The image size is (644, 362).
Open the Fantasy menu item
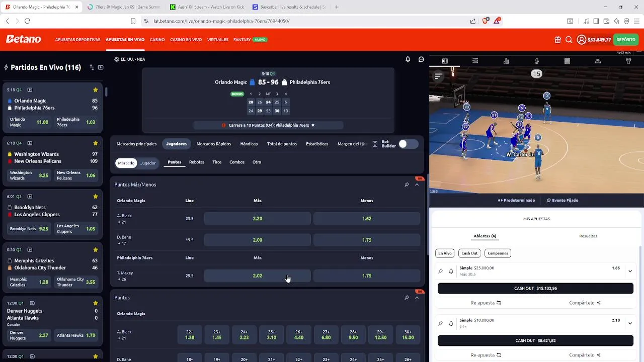[242, 40]
